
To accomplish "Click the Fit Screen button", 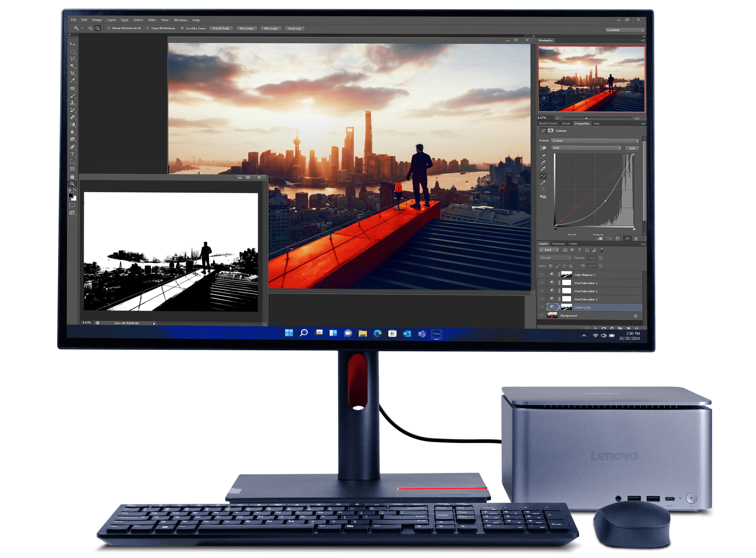I will coord(246,28).
